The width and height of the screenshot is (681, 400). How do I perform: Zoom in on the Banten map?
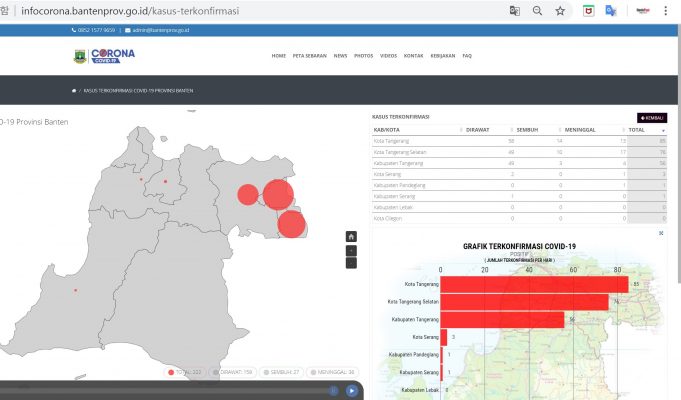coord(351,250)
